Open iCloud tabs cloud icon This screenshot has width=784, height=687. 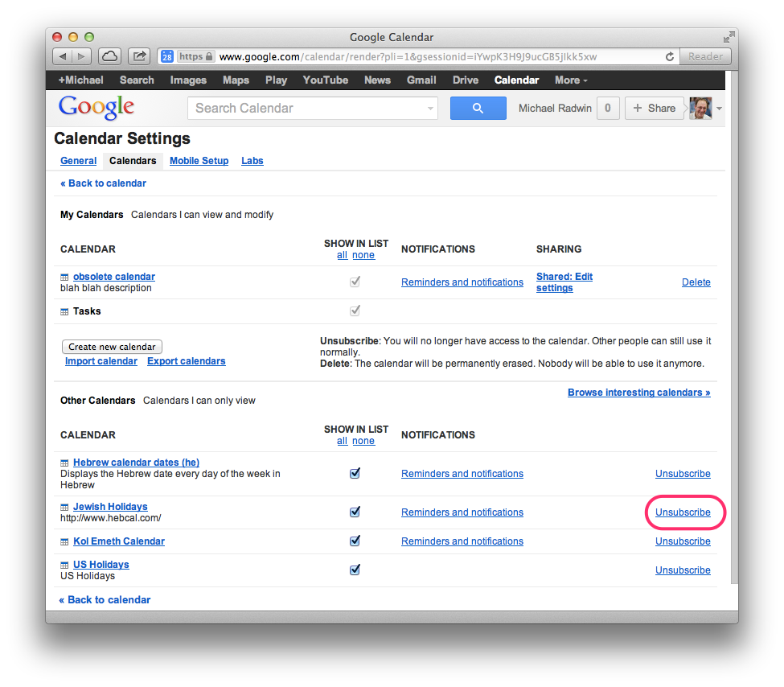point(109,56)
